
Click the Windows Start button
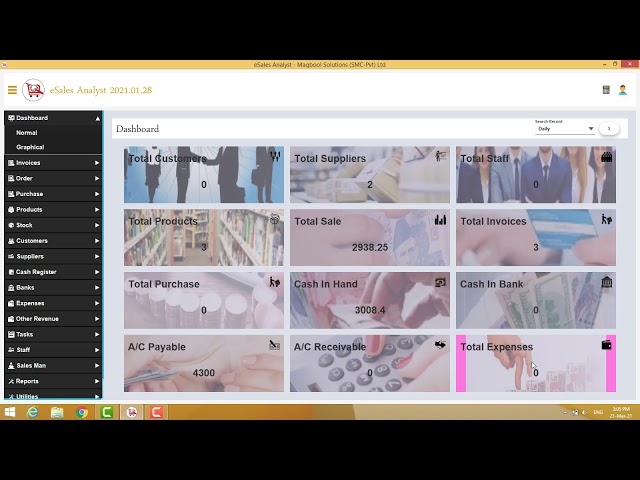pyautogui.click(x=10, y=412)
